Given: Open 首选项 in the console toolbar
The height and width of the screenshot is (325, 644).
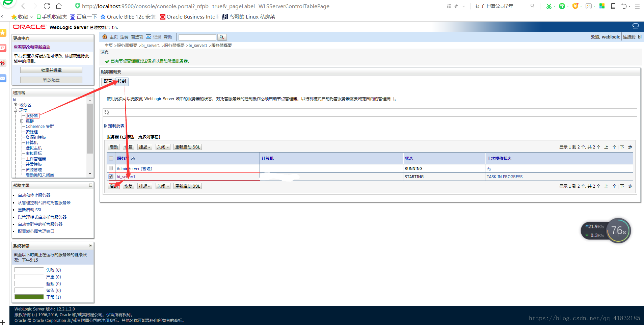Looking at the screenshot, I should coord(137,37).
